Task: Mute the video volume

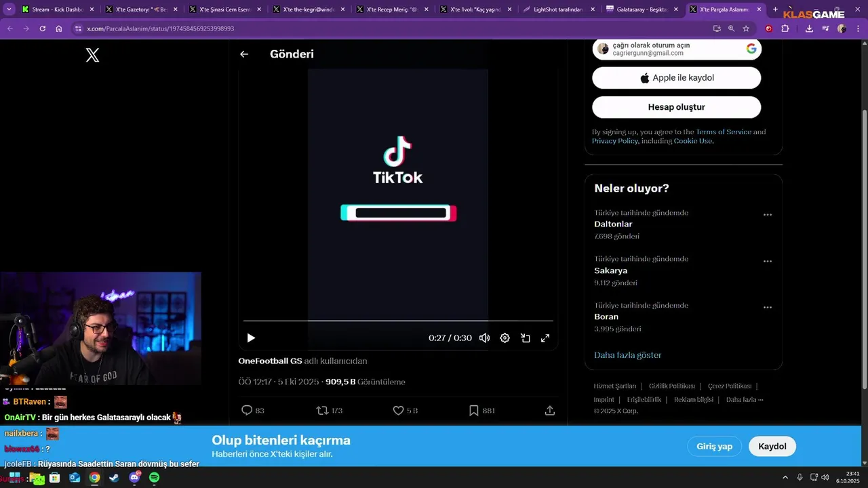Action: (x=484, y=338)
